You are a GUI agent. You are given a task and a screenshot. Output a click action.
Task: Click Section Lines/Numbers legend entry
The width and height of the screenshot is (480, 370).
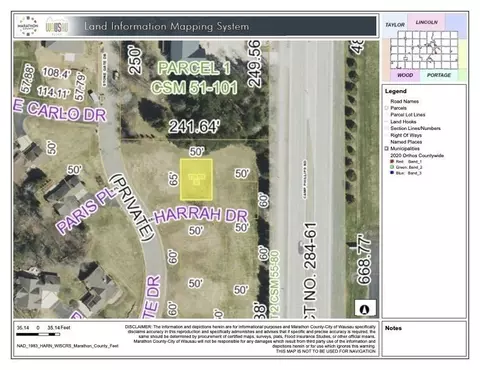[x=415, y=128]
